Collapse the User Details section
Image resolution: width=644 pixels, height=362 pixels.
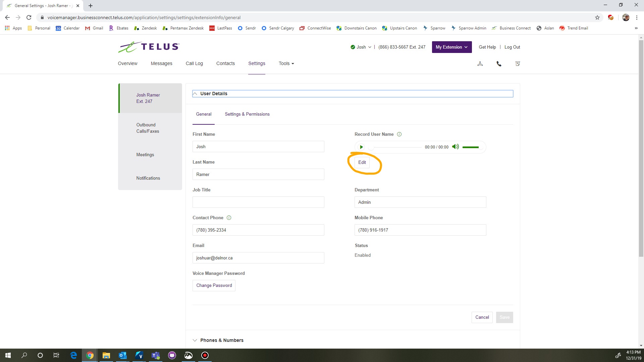(196, 93)
